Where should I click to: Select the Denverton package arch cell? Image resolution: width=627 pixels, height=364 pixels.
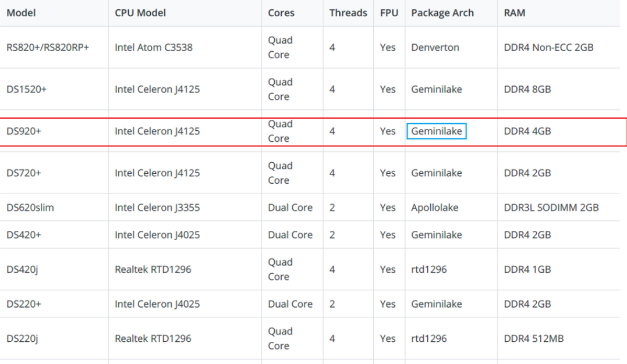click(435, 48)
